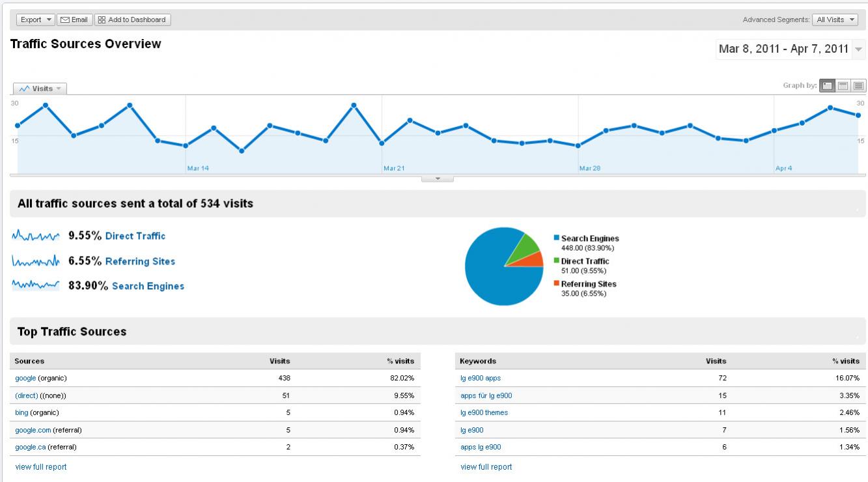Open the 'apps lg e900' keyword link
868x482 pixels.
[481, 447]
